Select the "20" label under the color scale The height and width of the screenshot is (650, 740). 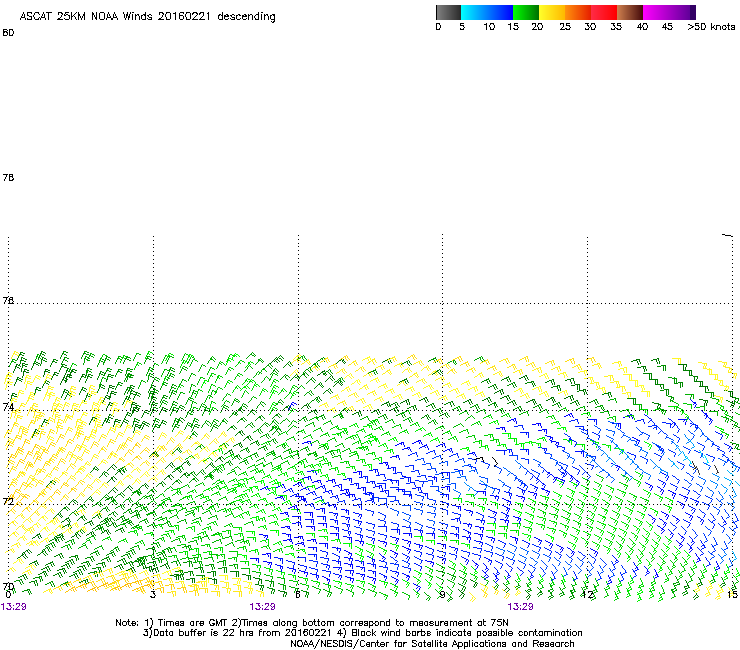click(537, 27)
